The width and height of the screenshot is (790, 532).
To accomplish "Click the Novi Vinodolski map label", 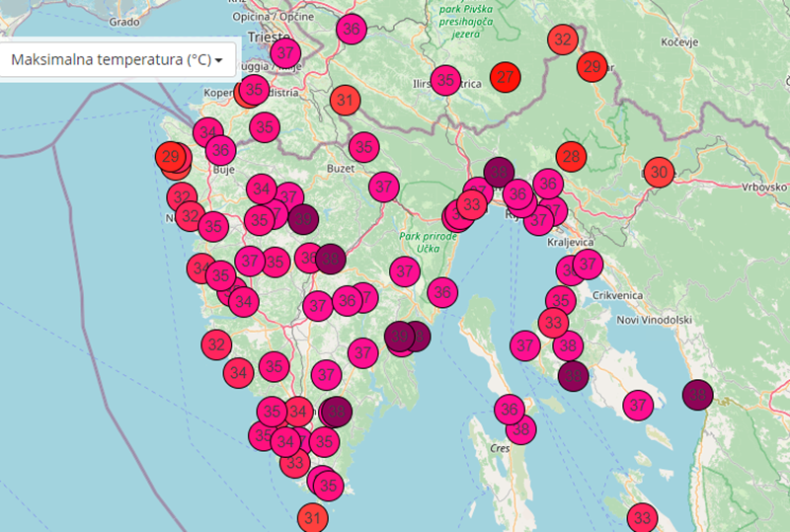I will pos(653,320).
